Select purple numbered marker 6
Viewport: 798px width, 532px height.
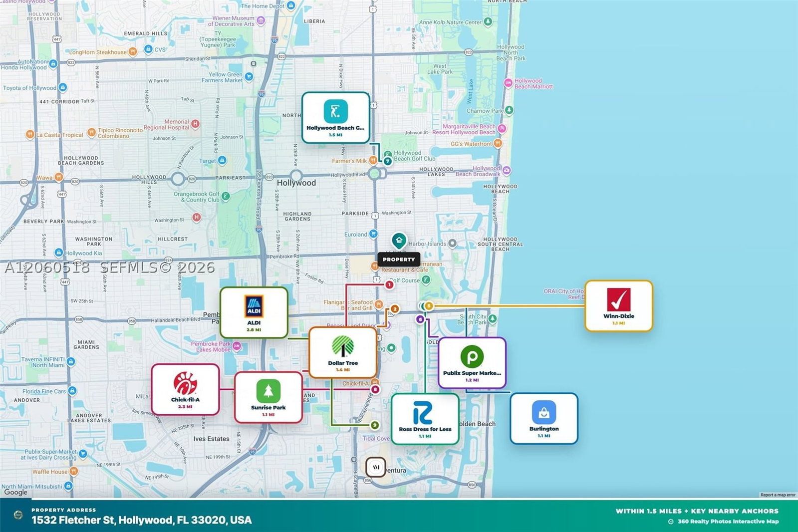420,319
